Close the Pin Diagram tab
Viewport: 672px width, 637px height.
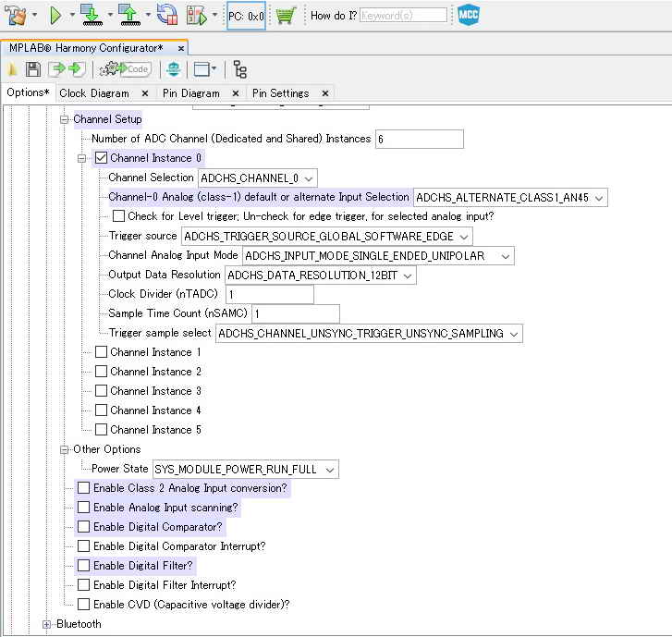[236, 93]
